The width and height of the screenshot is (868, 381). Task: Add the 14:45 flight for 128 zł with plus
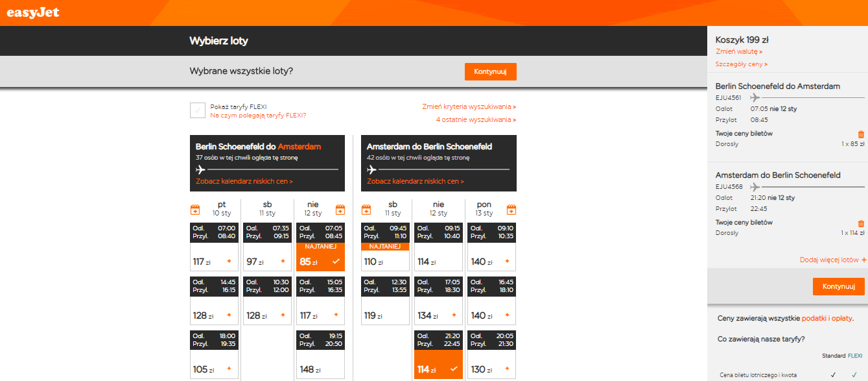tap(228, 315)
